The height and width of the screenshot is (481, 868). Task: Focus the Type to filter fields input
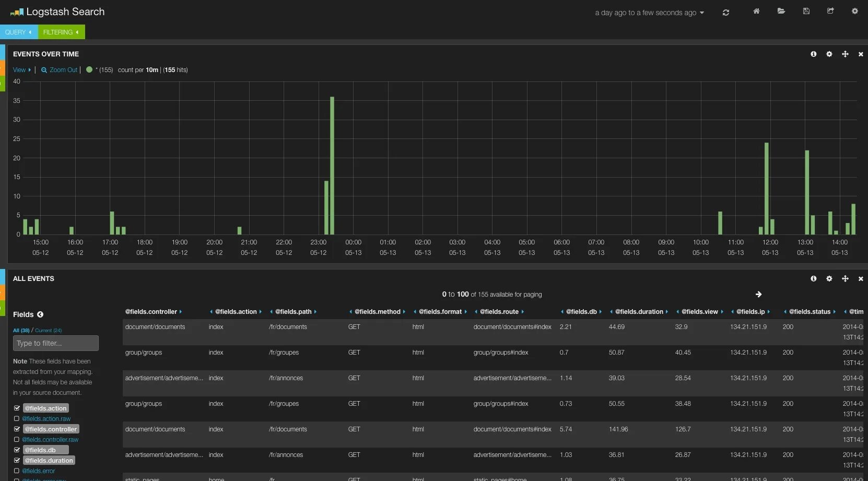tap(55, 343)
